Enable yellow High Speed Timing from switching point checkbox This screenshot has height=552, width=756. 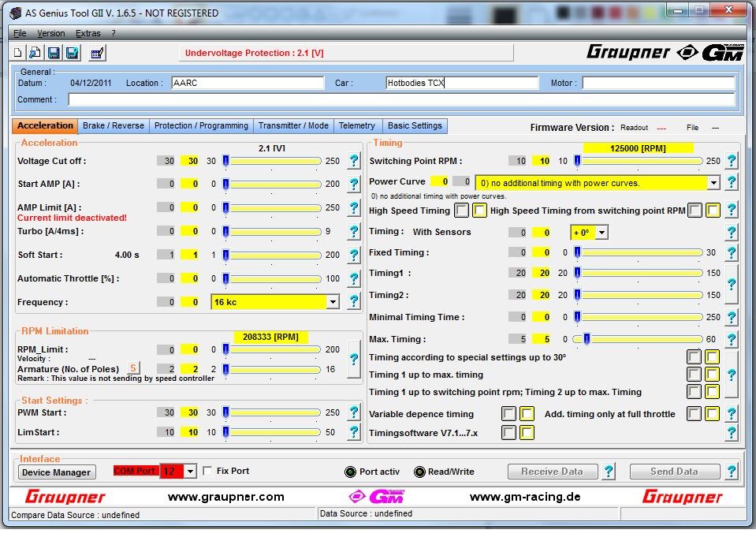[713, 211]
